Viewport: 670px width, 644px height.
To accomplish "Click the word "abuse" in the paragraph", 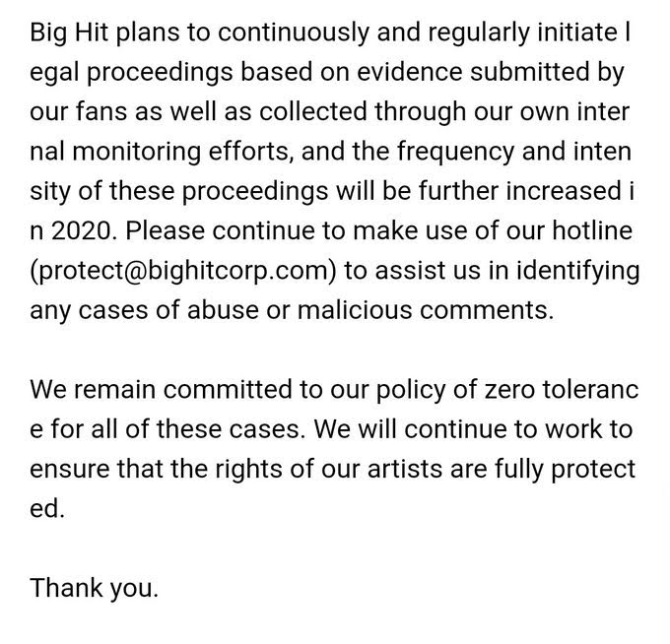I will tap(223, 310).
